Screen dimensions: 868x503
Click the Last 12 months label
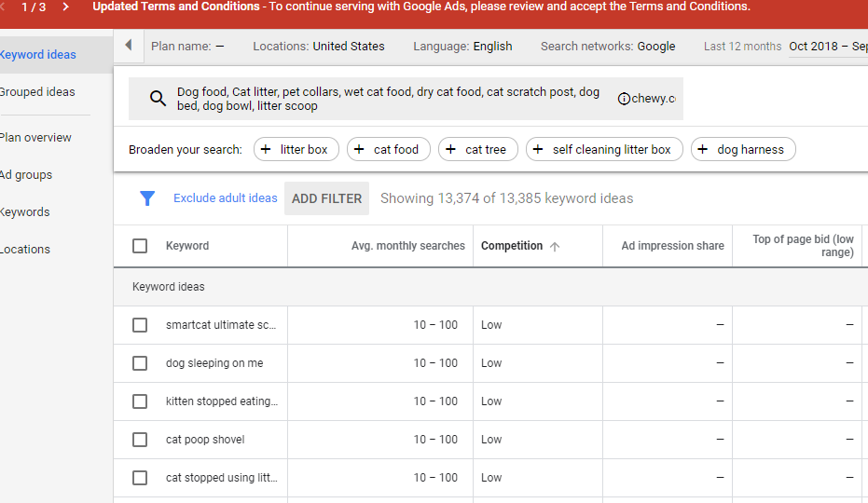point(742,47)
